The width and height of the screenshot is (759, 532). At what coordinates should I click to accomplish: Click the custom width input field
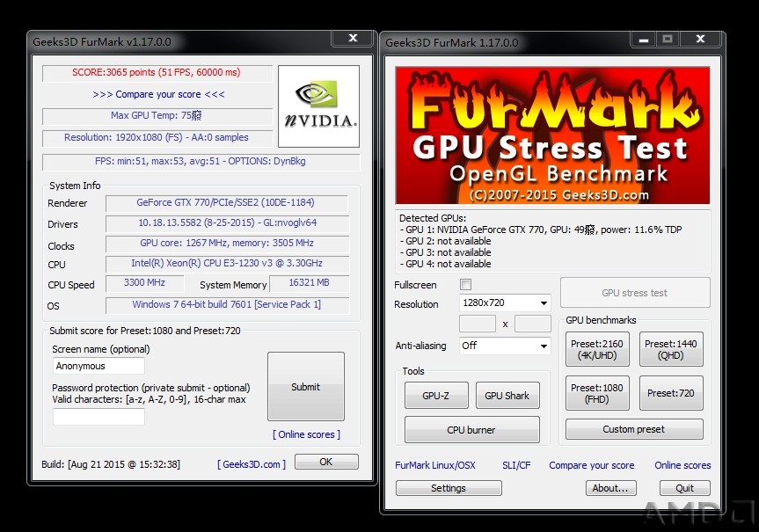[478, 324]
